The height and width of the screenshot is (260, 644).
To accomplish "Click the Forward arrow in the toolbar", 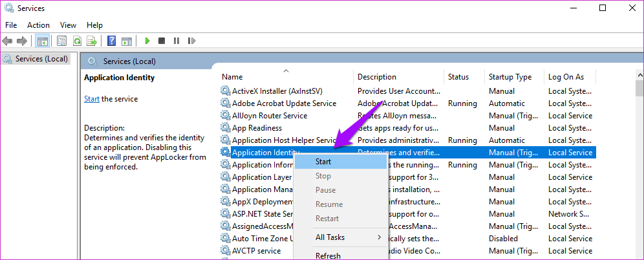I will [22, 41].
